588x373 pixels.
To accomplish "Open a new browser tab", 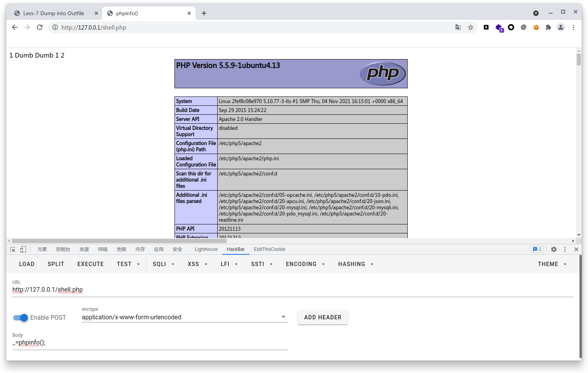I will pyautogui.click(x=204, y=13).
